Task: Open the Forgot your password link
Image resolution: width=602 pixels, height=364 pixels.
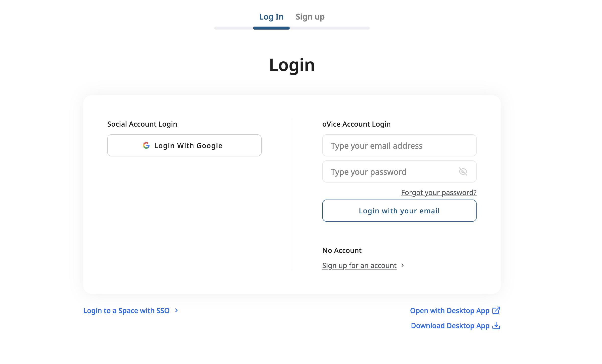Action: (439, 193)
